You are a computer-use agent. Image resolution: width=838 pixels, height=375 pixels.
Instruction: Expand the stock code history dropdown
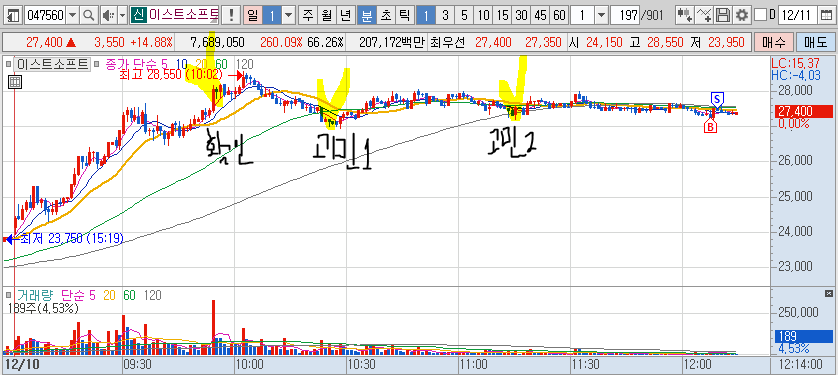73,15
